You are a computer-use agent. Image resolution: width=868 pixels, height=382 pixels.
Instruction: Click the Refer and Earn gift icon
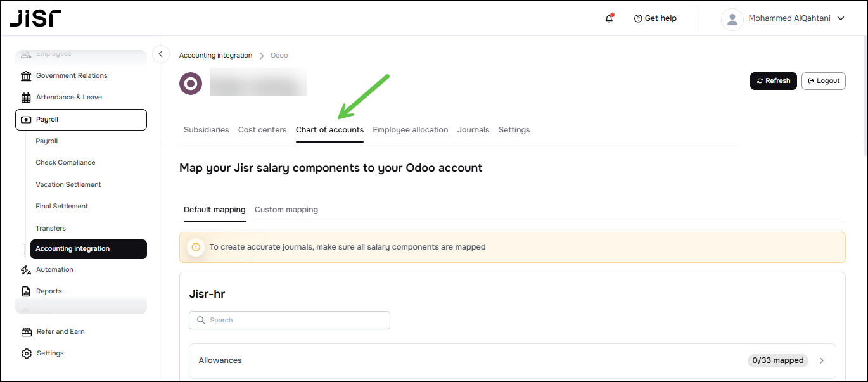(x=26, y=332)
